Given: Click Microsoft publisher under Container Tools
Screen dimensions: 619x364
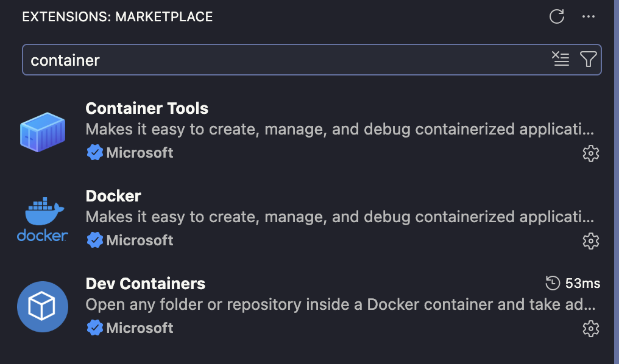Looking at the screenshot, I should [140, 153].
